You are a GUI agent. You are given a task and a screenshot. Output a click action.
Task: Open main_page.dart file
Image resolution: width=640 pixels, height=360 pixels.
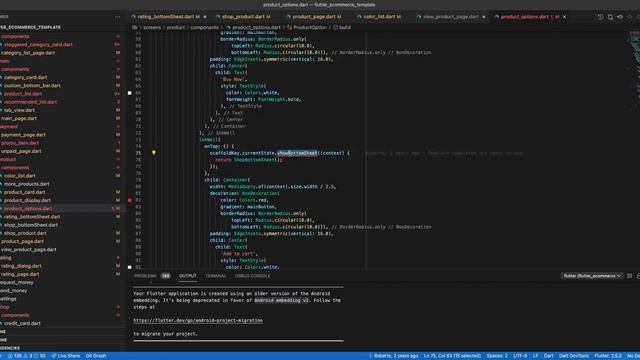click(x=19, y=118)
